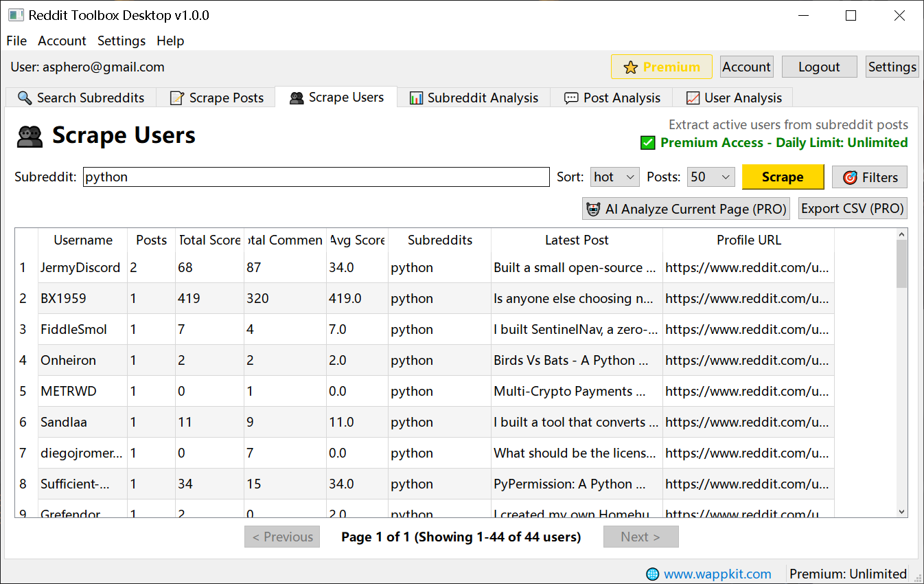Click the Subreddit input field containing python
The width and height of the screenshot is (924, 584).
point(316,177)
